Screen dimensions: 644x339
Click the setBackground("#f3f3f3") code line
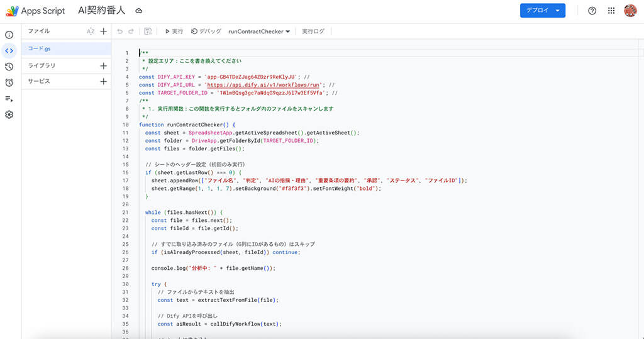pyautogui.click(x=266, y=189)
